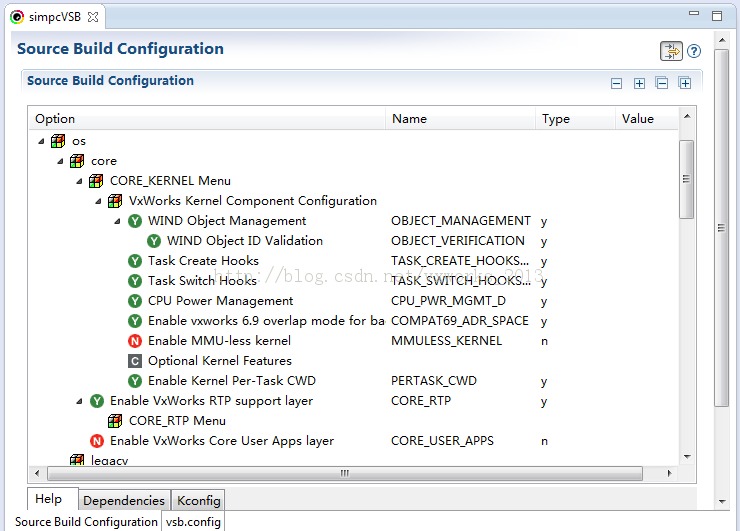This screenshot has height=531, width=740.
Task: Toggle Y state of Task Switch Hooks
Action: (135, 281)
